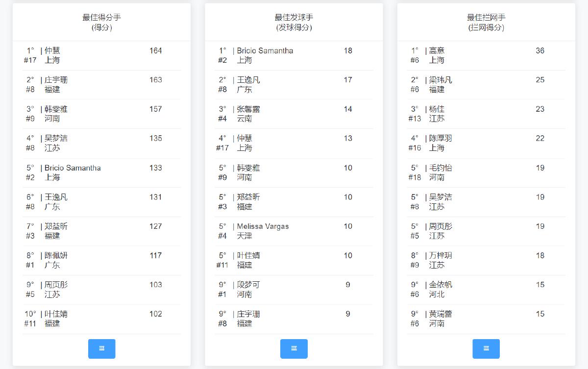Click the list-lines icon beneath scorer rankings
Viewport: 588px width, 369px height.
[101, 349]
